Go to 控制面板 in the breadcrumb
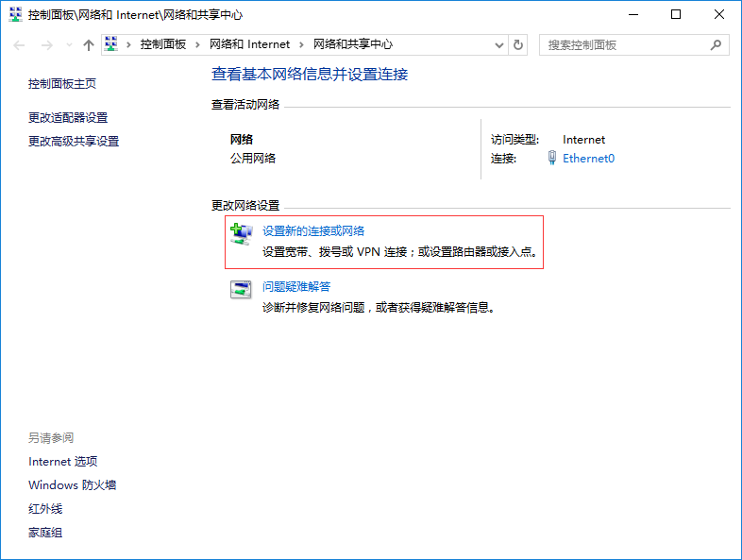 (x=162, y=44)
